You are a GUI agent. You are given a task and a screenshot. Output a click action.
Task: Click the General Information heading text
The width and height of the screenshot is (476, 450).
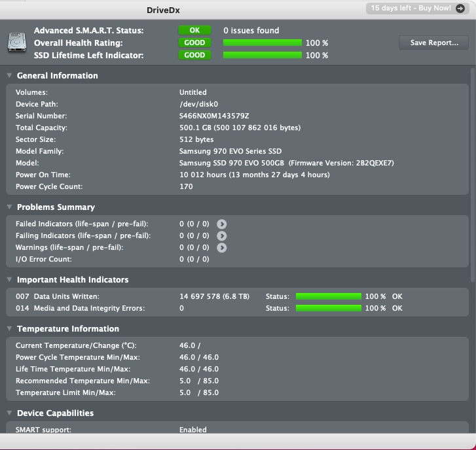(x=58, y=75)
